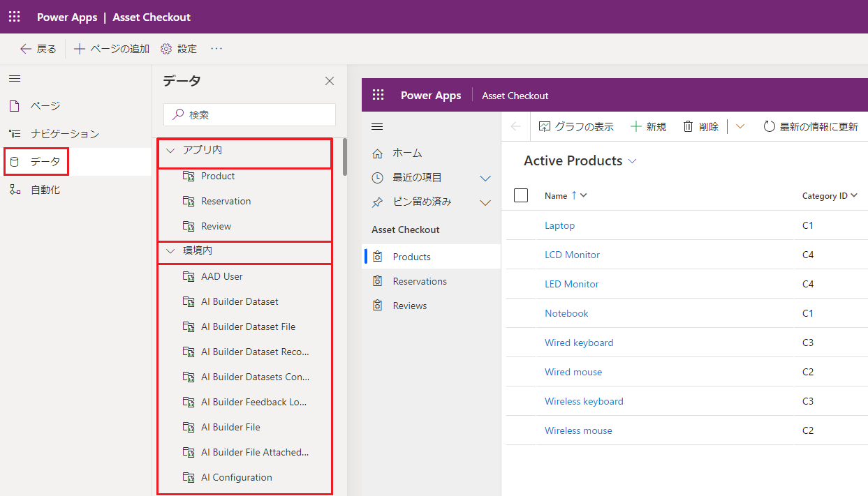
Task: Open the more options ellipsis in command bar
Action: [x=216, y=49]
